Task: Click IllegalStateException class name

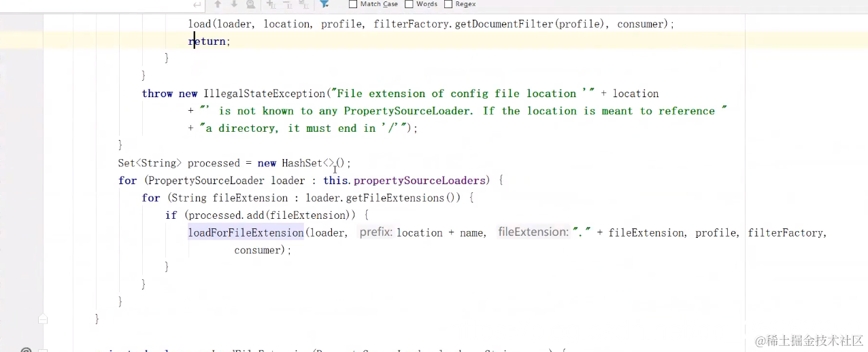Action: tap(265, 94)
